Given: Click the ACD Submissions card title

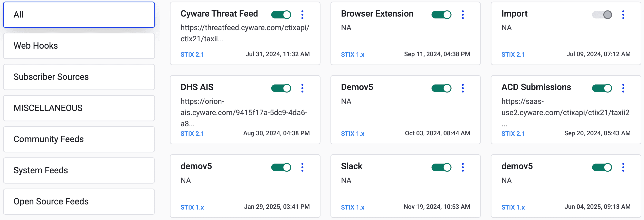Looking at the screenshot, I should tap(536, 87).
